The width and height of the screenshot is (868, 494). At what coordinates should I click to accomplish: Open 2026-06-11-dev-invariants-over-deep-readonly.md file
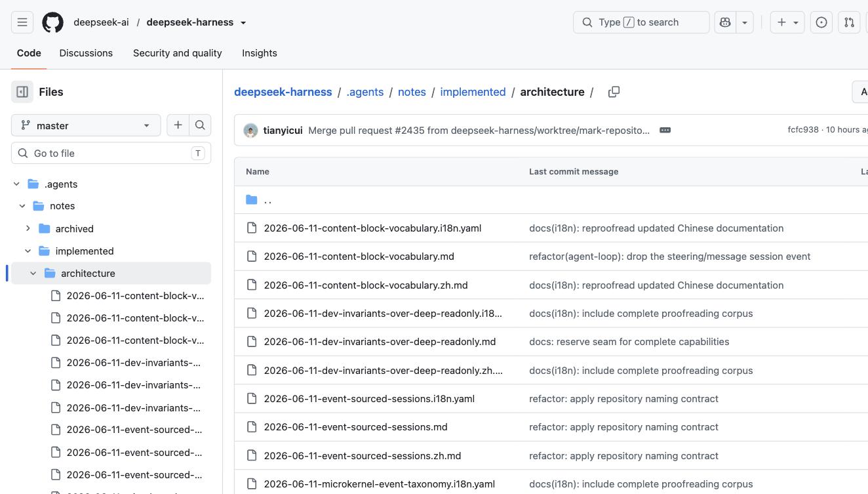380,342
